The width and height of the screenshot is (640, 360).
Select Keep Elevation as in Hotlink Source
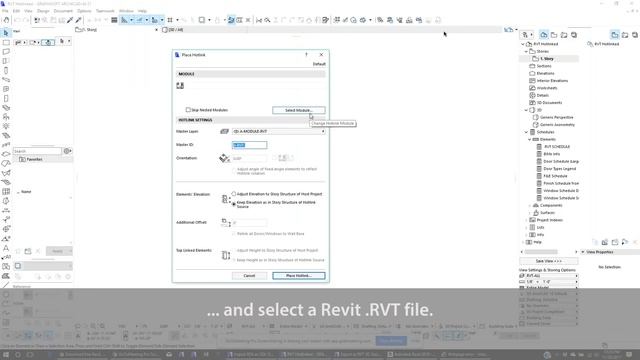[234, 204]
